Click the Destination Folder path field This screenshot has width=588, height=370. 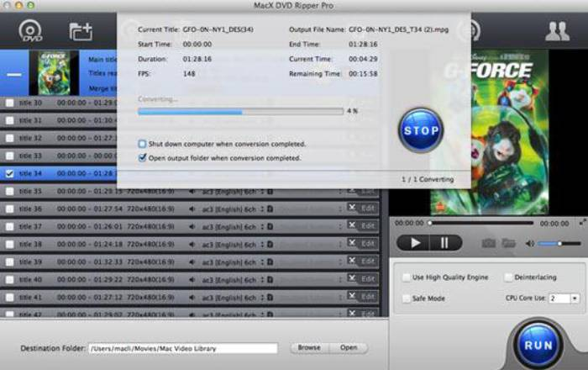[x=183, y=348]
